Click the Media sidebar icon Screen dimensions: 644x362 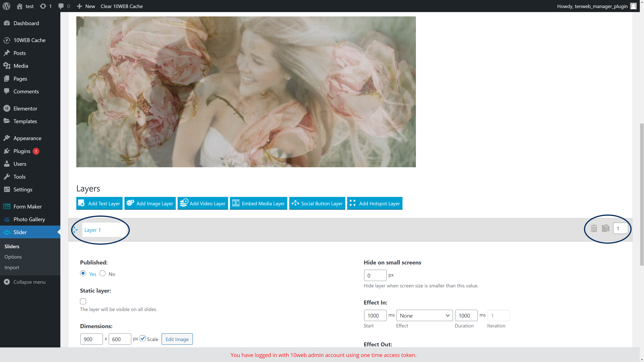[x=7, y=66]
